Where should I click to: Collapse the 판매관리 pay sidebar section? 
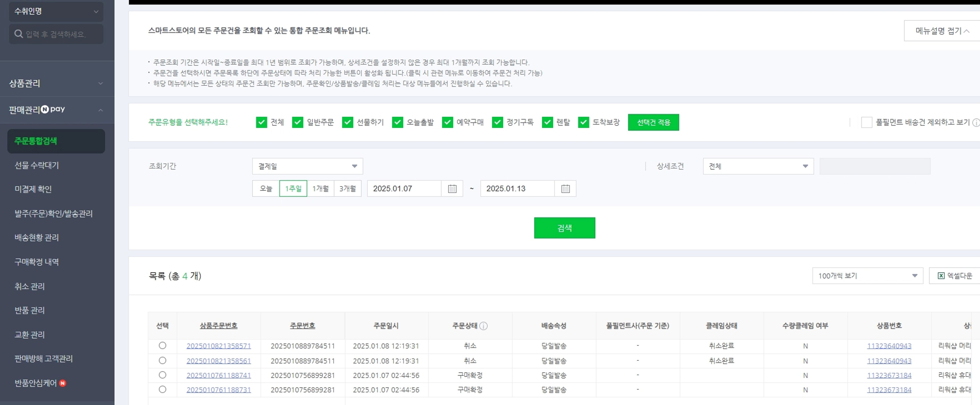coord(57,110)
